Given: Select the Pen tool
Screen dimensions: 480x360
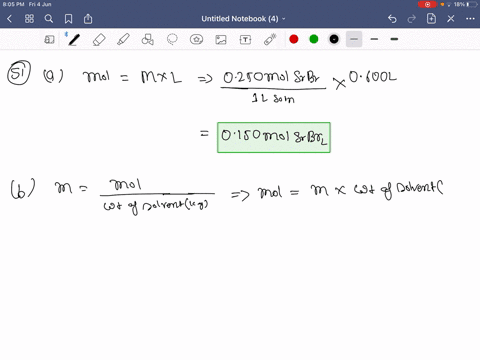Looking at the screenshot, I should pos(74,40).
